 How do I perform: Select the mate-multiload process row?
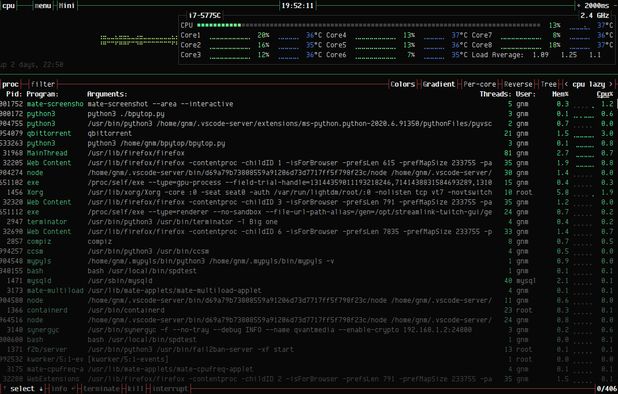pyautogui.click(x=307, y=291)
